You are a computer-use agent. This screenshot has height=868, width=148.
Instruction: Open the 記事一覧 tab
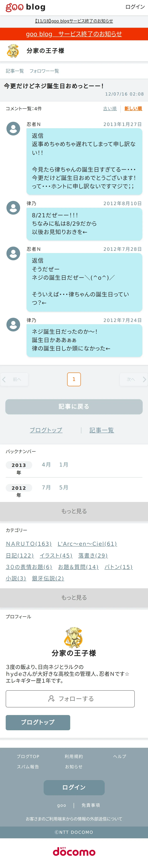click(x=15, y=71)
